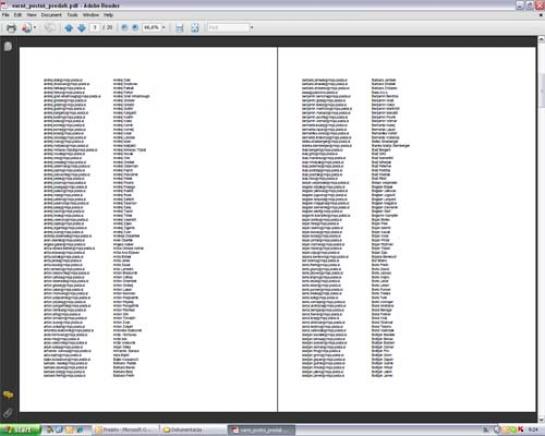The height and width of the screenshot is (436, 545).
Task: Click the Windows Start button
Action: pyautogui.click(x=20, y=430)
